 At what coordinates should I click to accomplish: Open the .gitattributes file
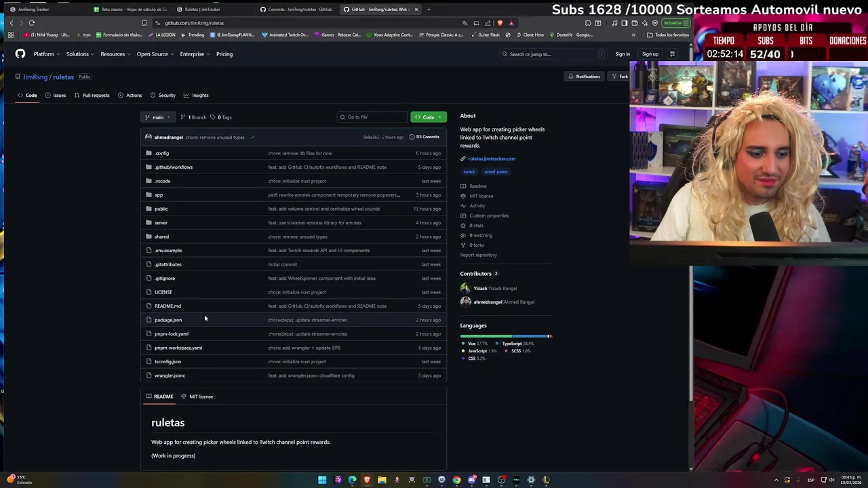[168, 264]
